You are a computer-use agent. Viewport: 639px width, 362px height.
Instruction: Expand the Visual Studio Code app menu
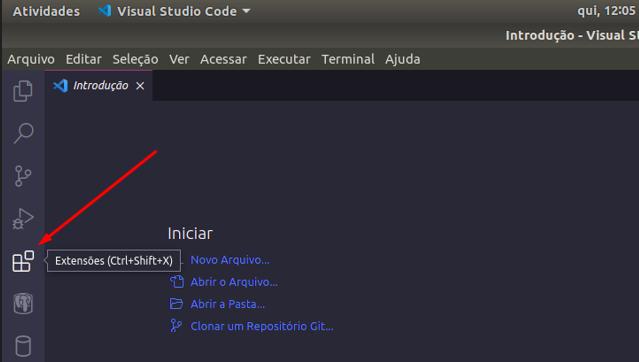point(174,11)
